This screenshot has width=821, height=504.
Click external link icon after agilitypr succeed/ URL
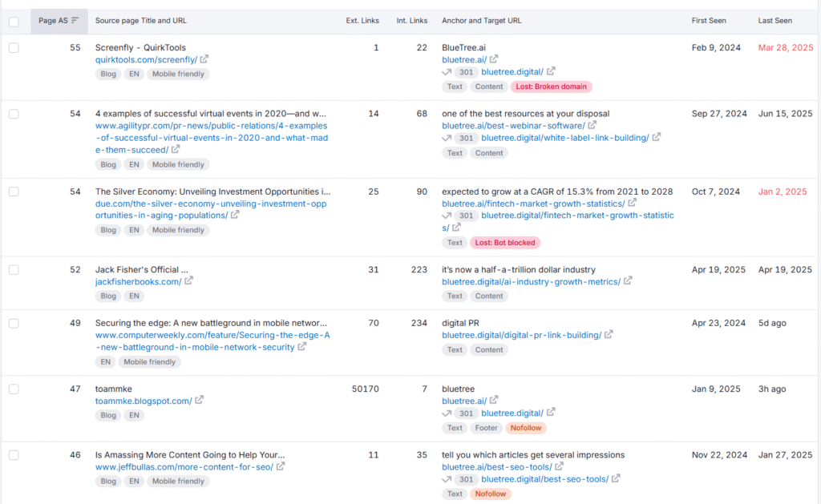[x=176, y=149]
